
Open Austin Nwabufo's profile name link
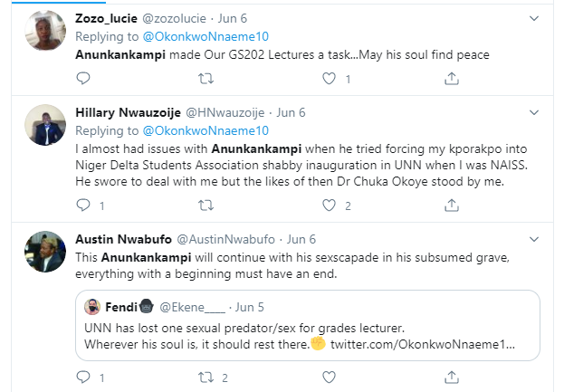pyautogui.click(x=119, y=240)
